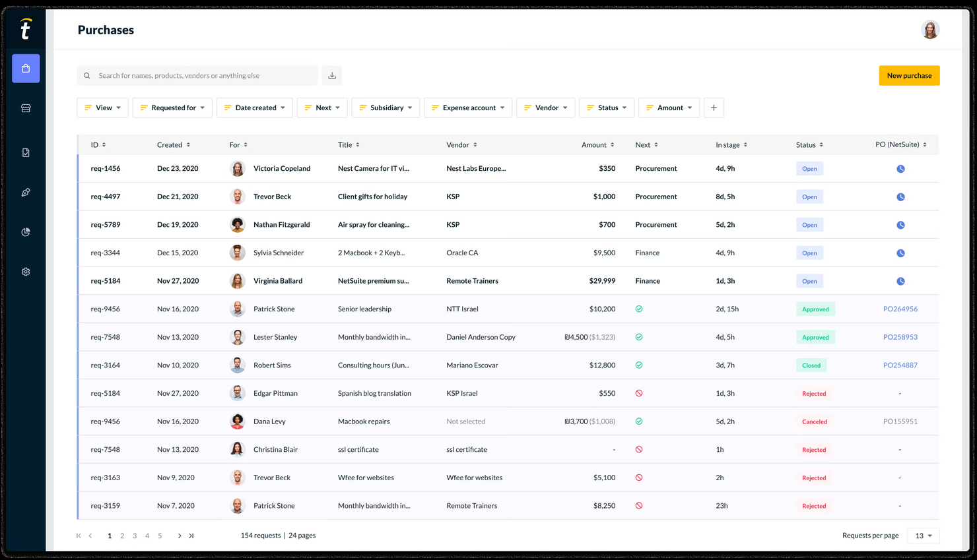The width and height of the screenshot is (977, 560).
Task: Open the vendors storefront icon in the sidebar
Action: 26,108
